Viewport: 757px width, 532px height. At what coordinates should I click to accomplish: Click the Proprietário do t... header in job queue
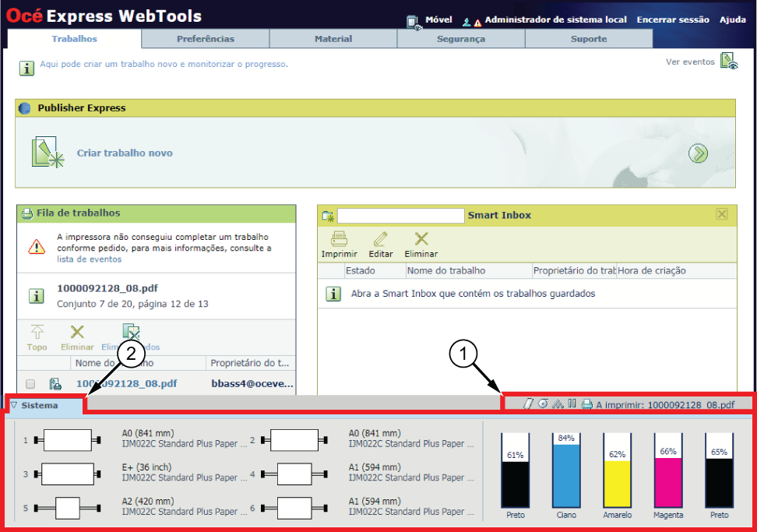click(249, 363)
